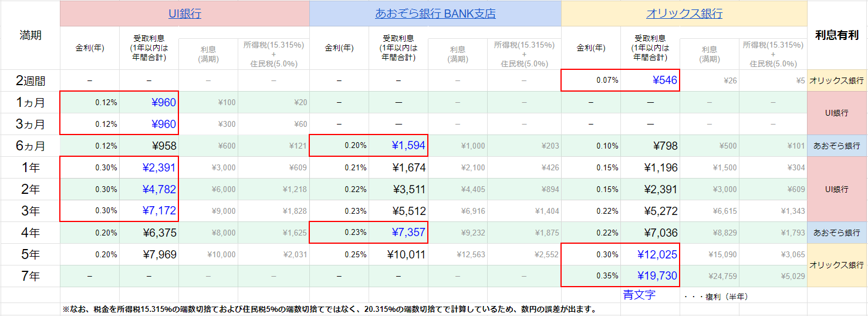This screenshot has width=868, height=316.
Task: Click the あおぞら銀行 result cell for 6ヵ月
Action: [837, 146]
